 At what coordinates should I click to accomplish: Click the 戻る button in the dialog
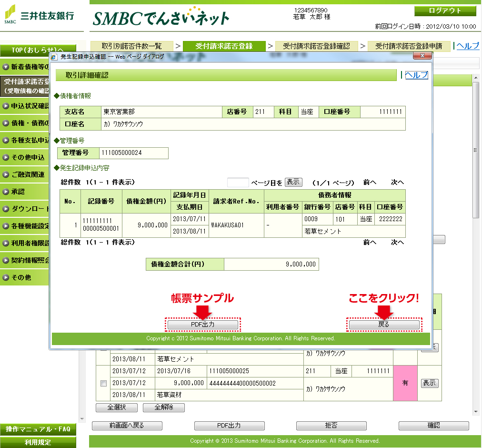pos(384,325)
